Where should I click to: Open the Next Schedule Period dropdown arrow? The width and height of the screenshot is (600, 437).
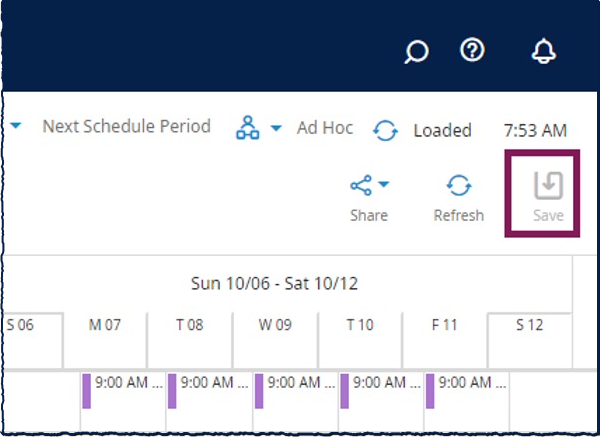click(18, 127)
